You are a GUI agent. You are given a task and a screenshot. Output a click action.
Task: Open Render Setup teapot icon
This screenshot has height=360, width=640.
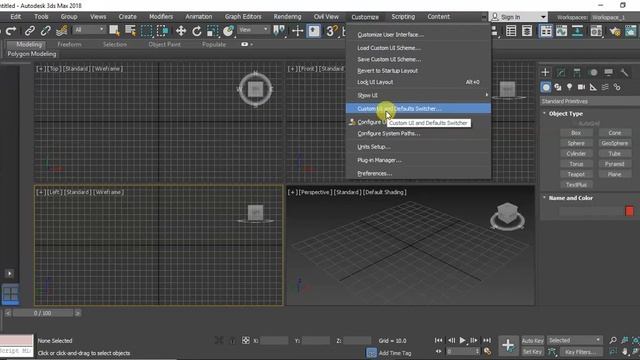[615, 31]
